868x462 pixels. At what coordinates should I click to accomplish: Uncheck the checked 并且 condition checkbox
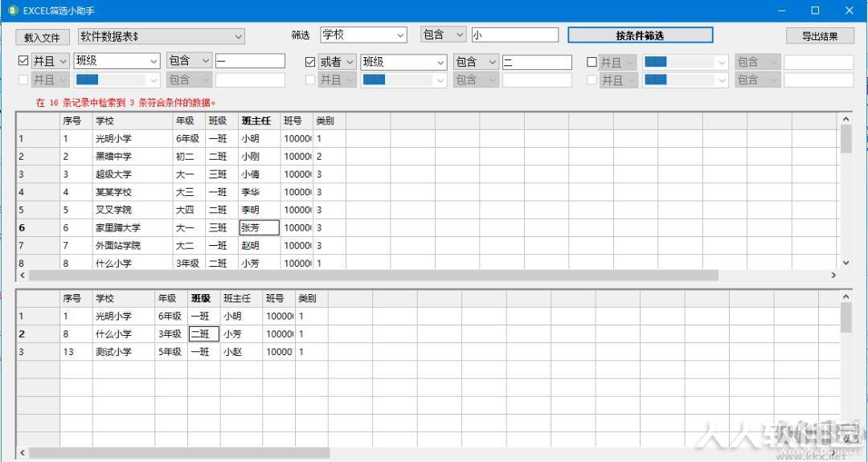click(23, 60)
